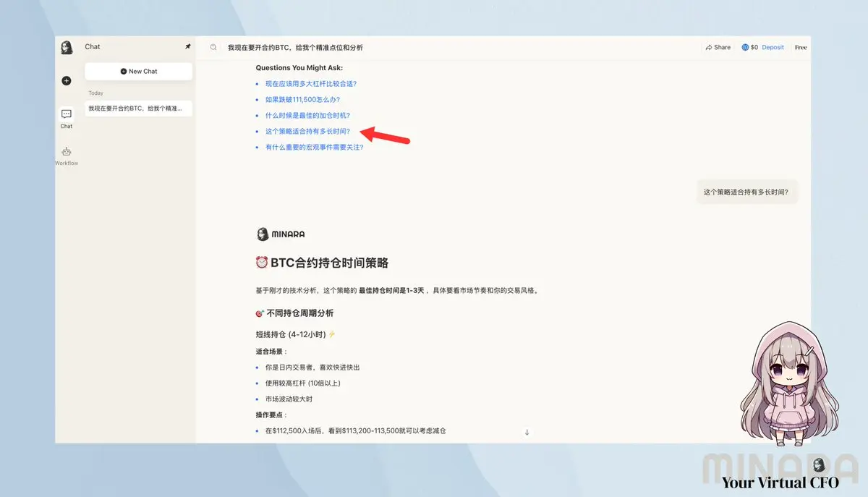Click the MINARA logo above the answer

click(x=281, y=234)
